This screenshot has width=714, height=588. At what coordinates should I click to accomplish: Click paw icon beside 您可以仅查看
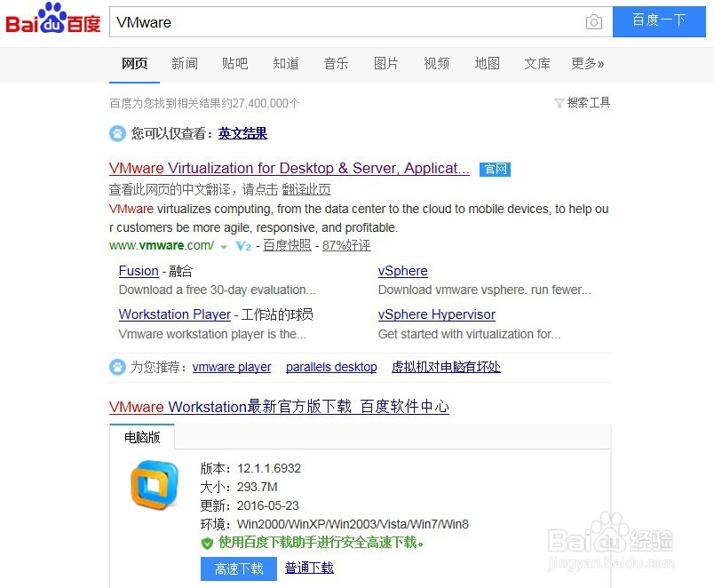click(x=117, y=133)
